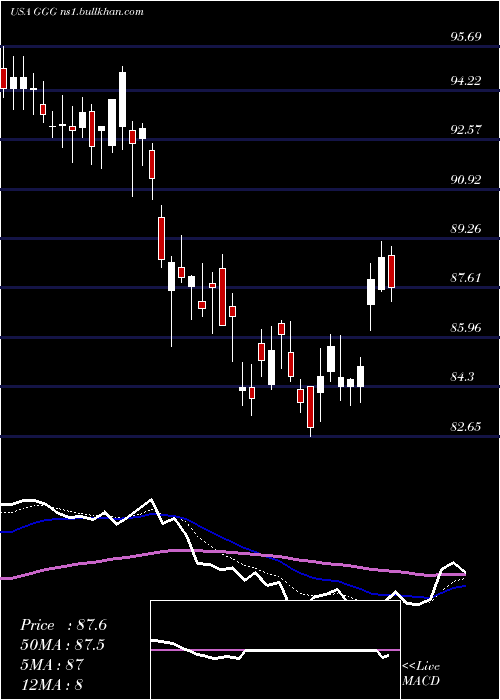The width and height of the screenshot is (500, 700).
Task: Click the 94.22 price axis label
Action: point(466,81)
